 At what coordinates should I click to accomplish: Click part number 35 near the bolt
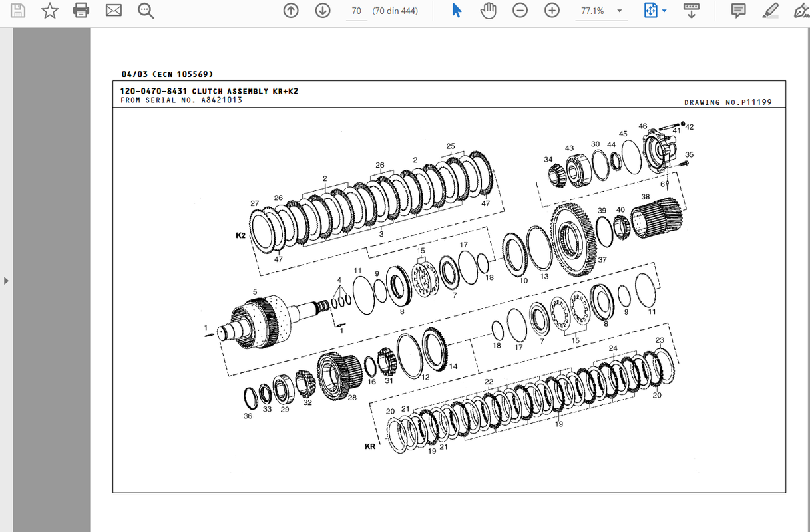pos(689,154)
